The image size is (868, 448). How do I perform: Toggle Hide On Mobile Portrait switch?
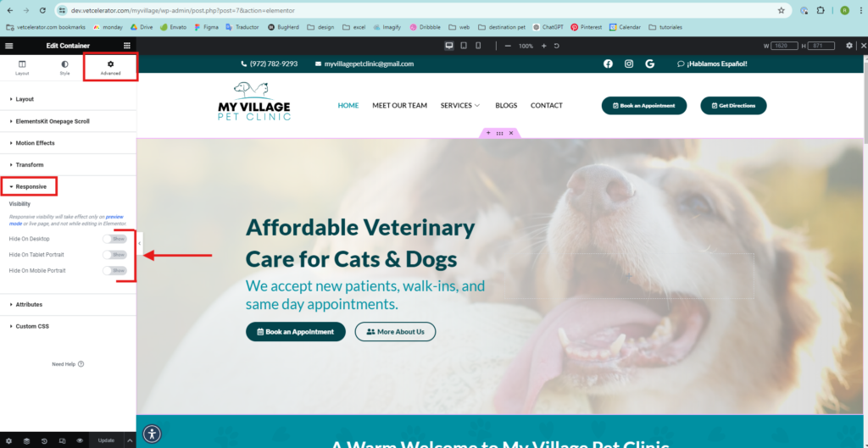pos(114,271)
